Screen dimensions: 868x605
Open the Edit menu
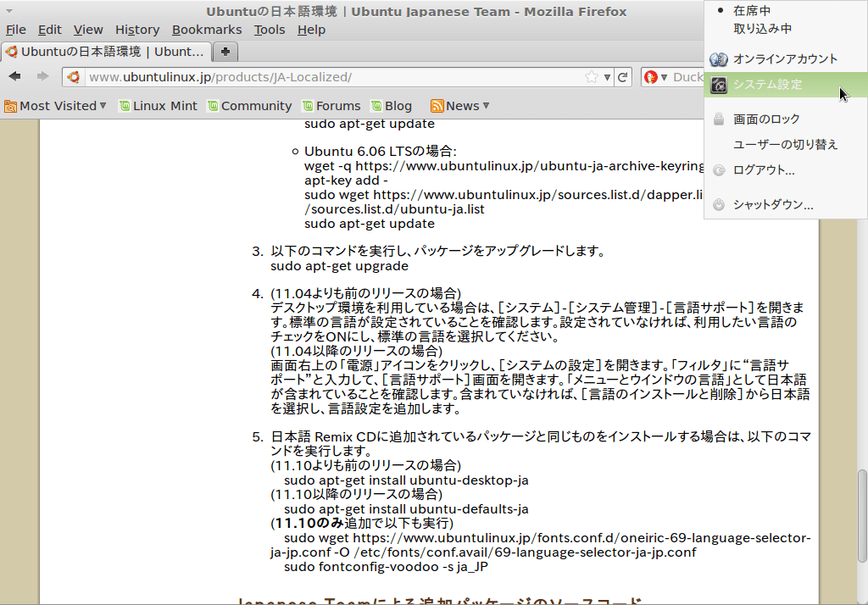click(x=49, y=30)
